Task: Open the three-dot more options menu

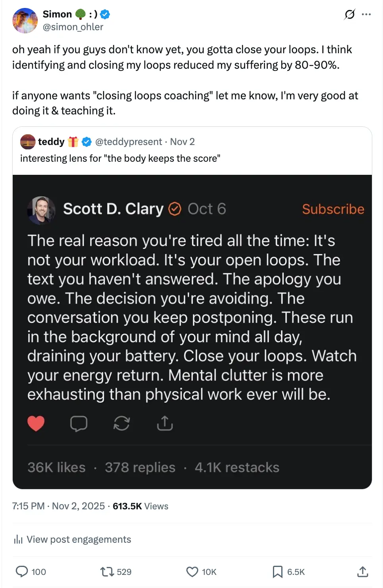Action: [366, 15]
